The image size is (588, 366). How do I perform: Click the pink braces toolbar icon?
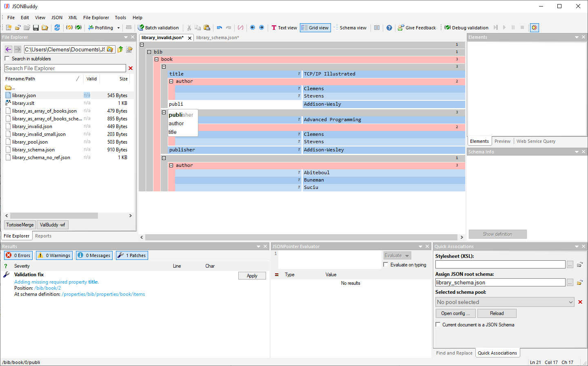click(241, 28)
